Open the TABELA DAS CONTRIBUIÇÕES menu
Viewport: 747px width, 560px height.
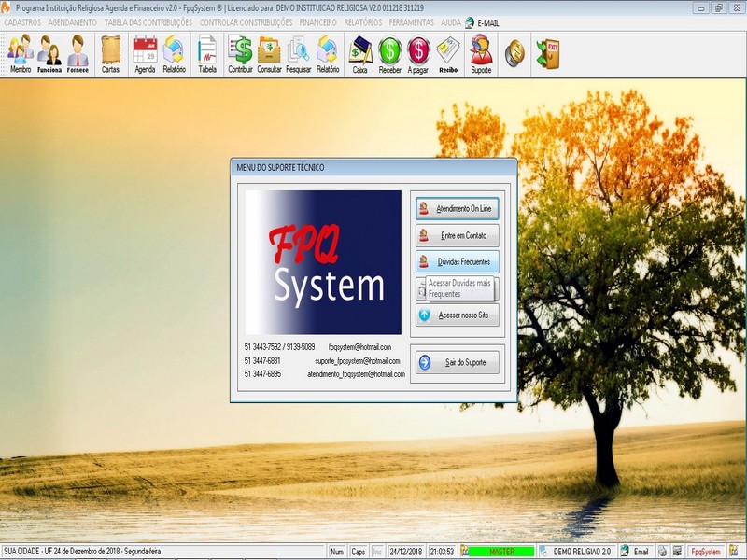tap(148, 22)
